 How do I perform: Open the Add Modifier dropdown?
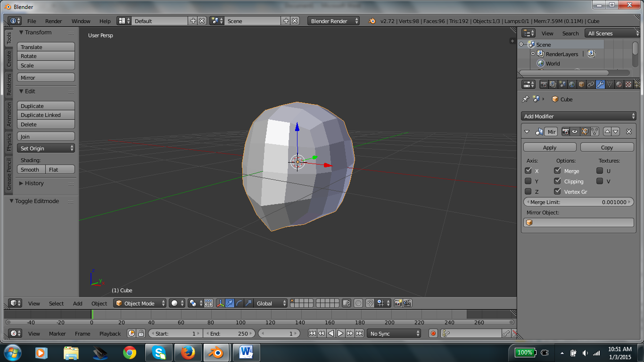[x=578, y=116]
